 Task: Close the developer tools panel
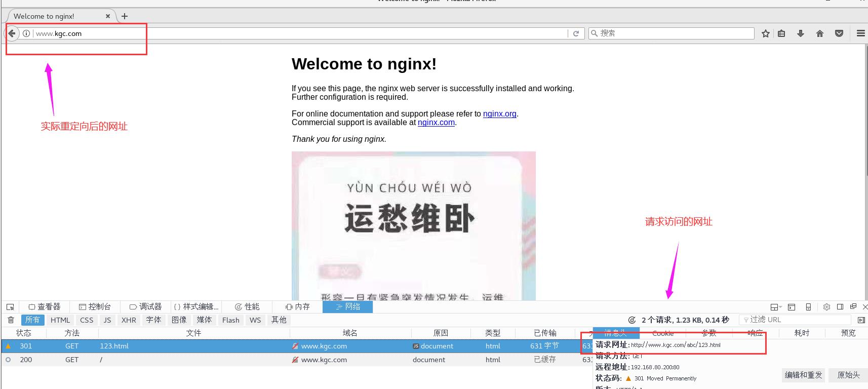pyautogui.click(x=865, y=307)
